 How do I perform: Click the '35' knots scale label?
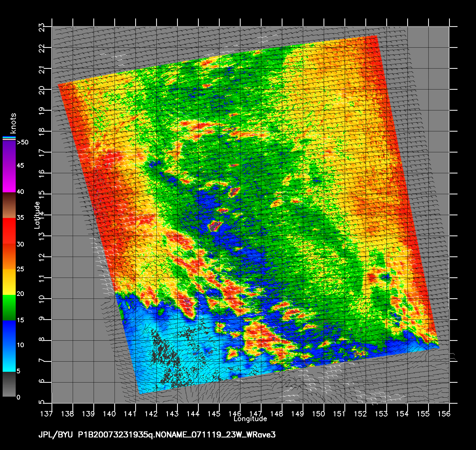[20, 217]
